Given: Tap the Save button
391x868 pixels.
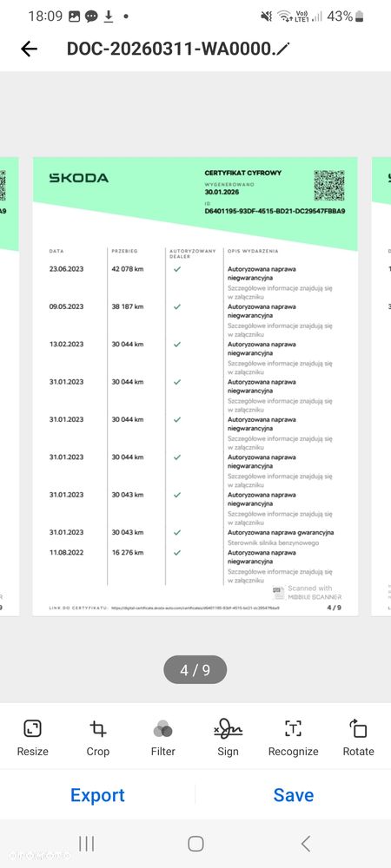Looking at the screenshot, I should coord(294,795).
